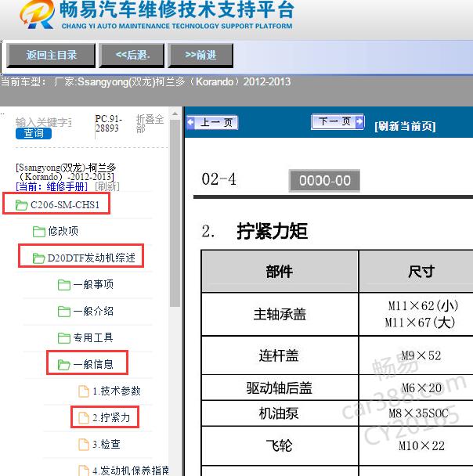This screenshot has height=476, width=473.
Task: Click the 飞轮 table cell
Action: point(279,445)
